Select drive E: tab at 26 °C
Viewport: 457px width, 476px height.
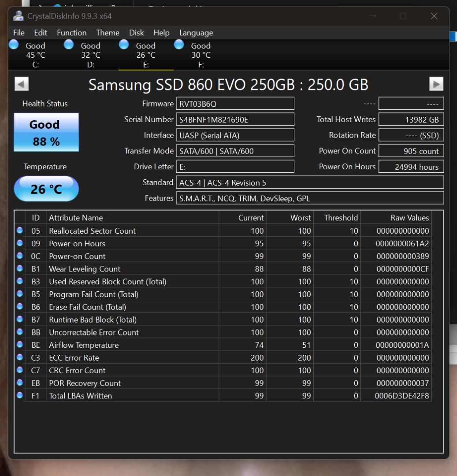(146, 55)
